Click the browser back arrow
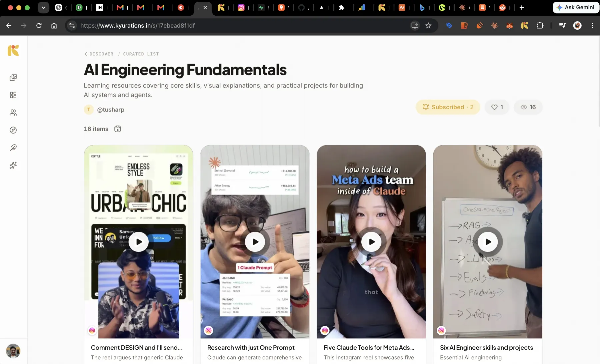 (9, 26)
